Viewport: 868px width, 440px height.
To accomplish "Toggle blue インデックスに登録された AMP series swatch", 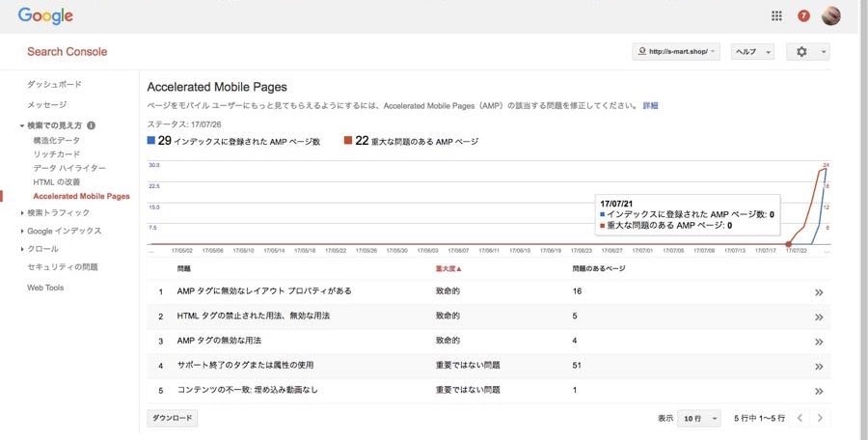I will point(151,141).
